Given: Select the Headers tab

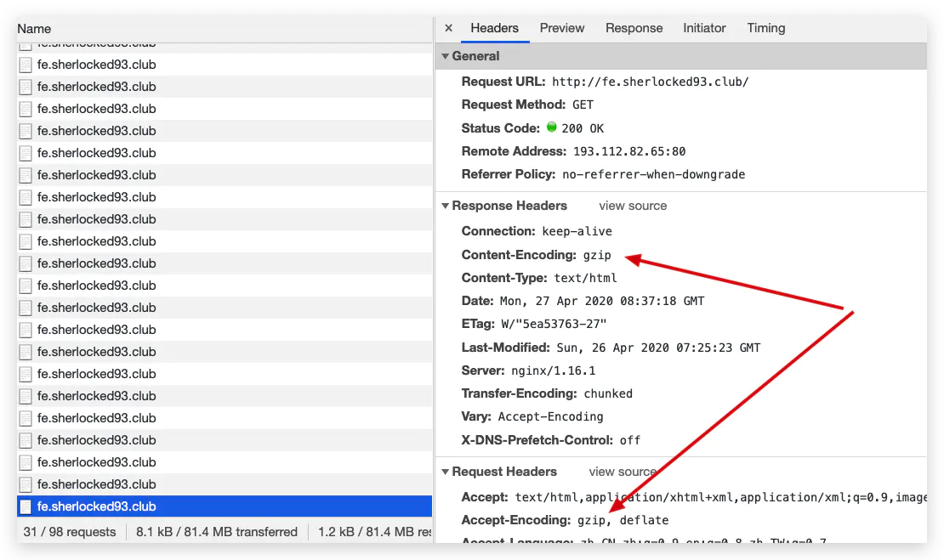Looking at the screenshot, I should 494,28.
